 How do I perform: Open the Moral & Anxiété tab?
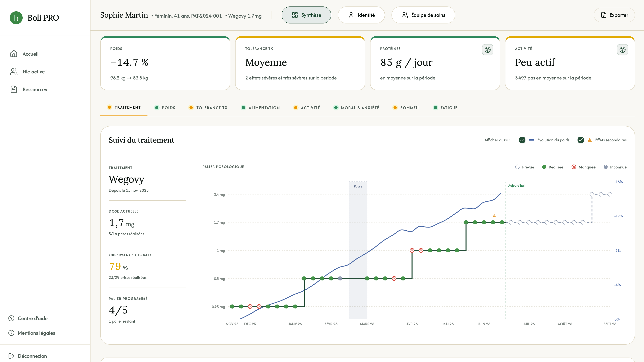tap(357, 108)
